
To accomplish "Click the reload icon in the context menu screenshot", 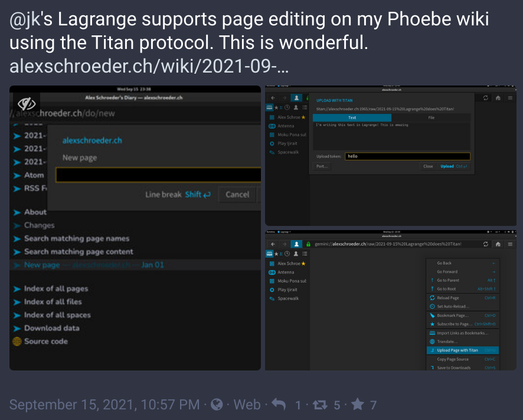I will tap(486, 244).
